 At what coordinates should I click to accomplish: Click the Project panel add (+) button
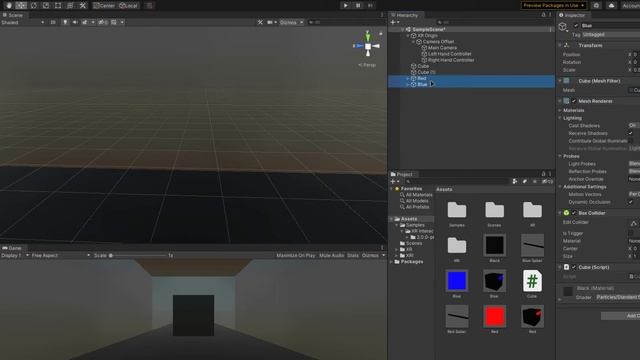[395, 181]
